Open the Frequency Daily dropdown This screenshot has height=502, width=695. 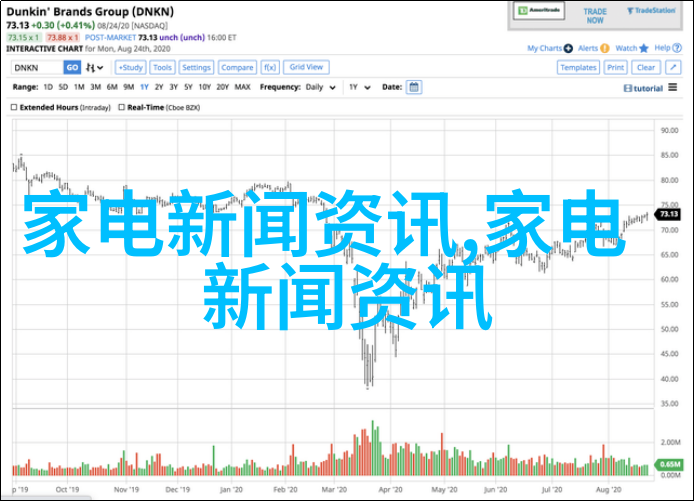pyautogui.click(x=320, y=87)
